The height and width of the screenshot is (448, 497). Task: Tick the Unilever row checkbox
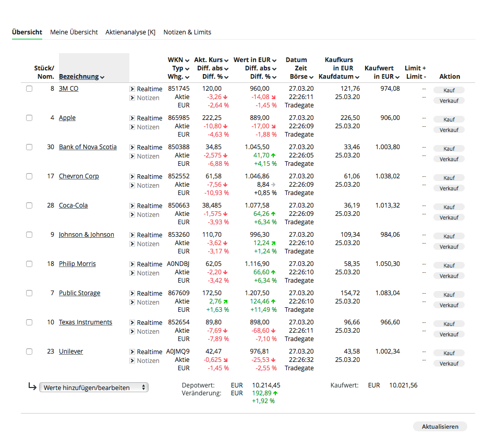point(29,352)
